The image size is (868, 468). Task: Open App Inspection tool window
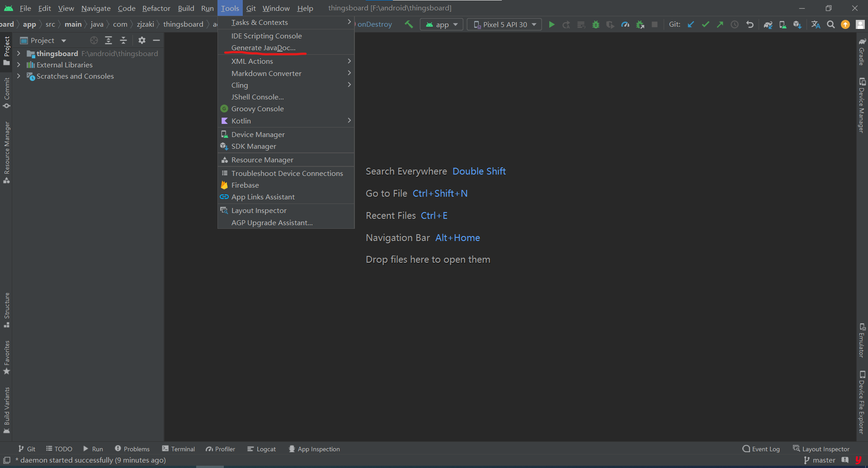[314, 449]
